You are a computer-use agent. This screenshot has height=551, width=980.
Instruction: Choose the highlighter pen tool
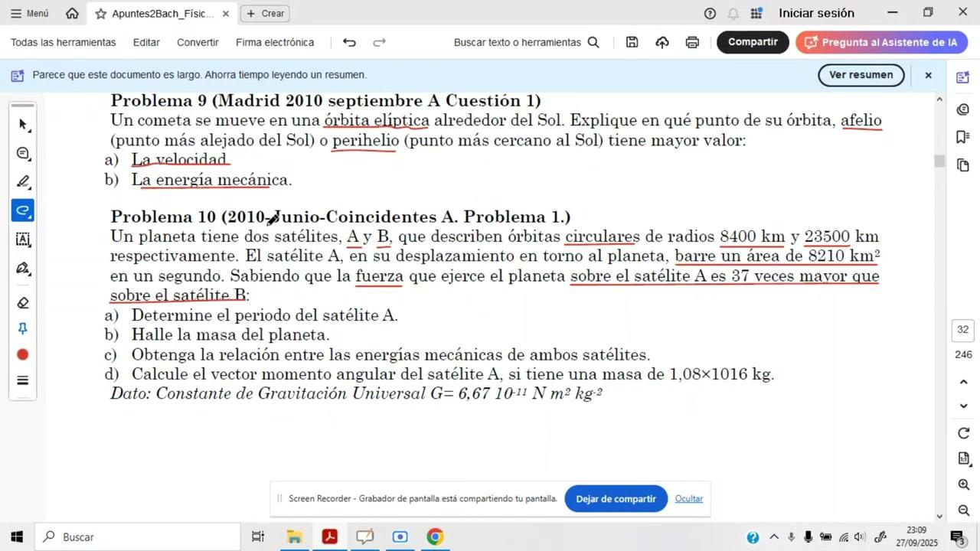23,182
